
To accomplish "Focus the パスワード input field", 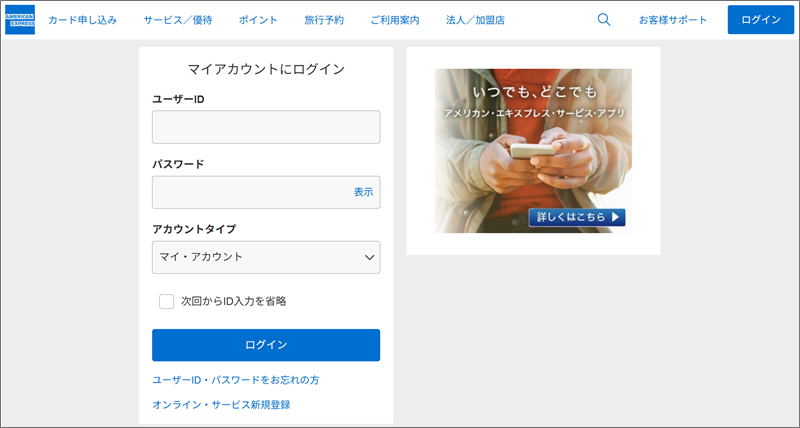I will pos(266,192).
